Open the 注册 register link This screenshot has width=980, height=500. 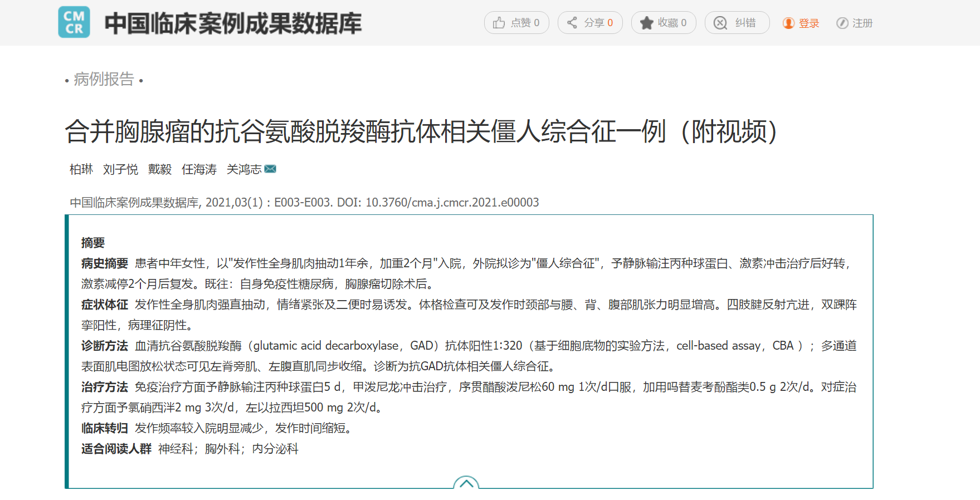[862, 23]
